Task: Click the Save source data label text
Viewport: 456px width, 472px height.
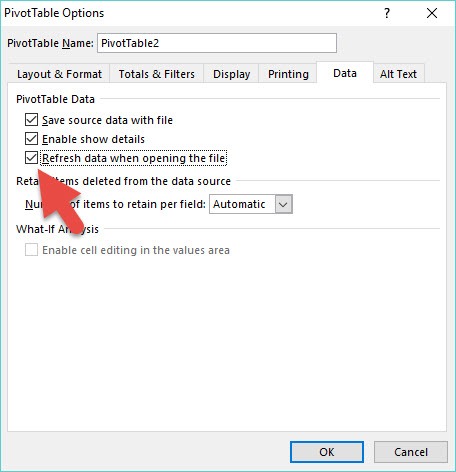Action: point(107,120)
